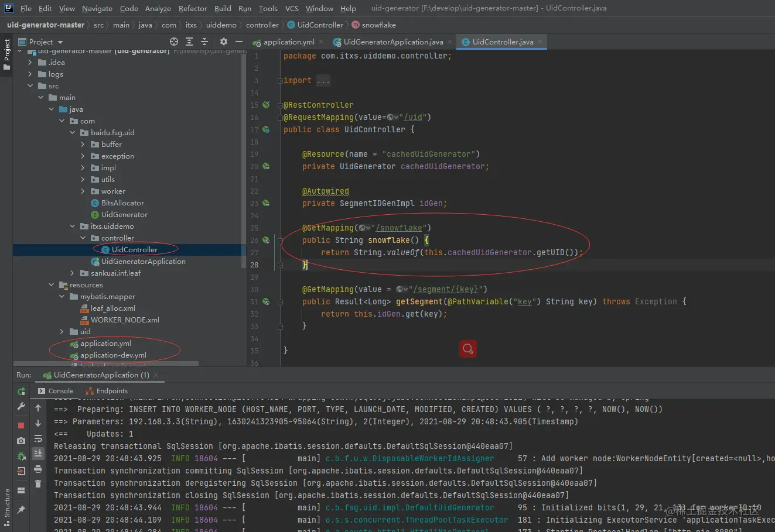Image resolution: width=775 pixels, height=532 pixels.
Task: Select BitsAllocator class in tree
Action: click(122, 202)
